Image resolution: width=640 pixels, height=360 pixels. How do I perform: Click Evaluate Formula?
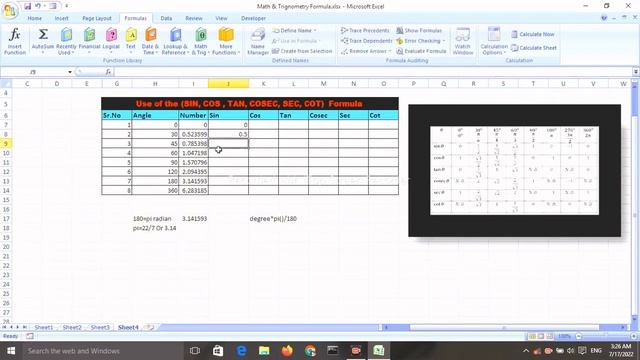pos(421,51)
